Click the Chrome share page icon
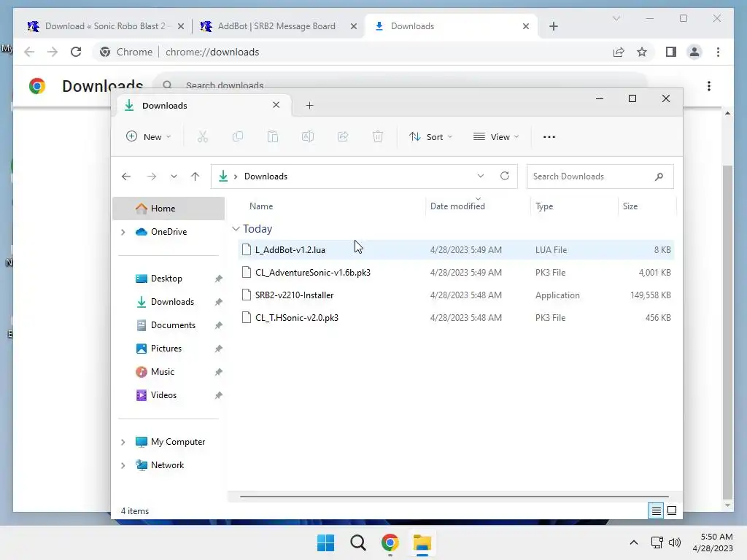747x560 pixels. pos(619,52)
